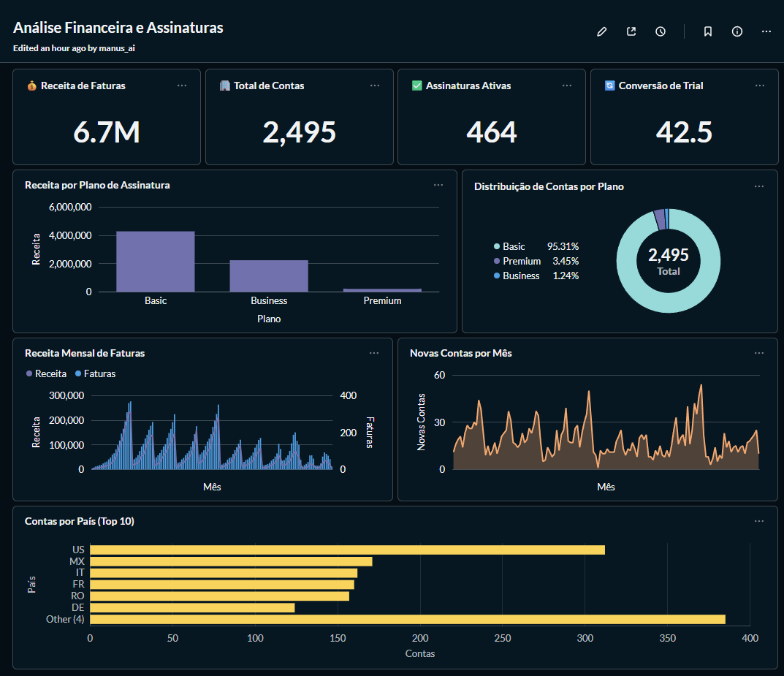This screenshot has width=784, height=676.
Task: Click the Premium legend color dot
Action: 498,261
